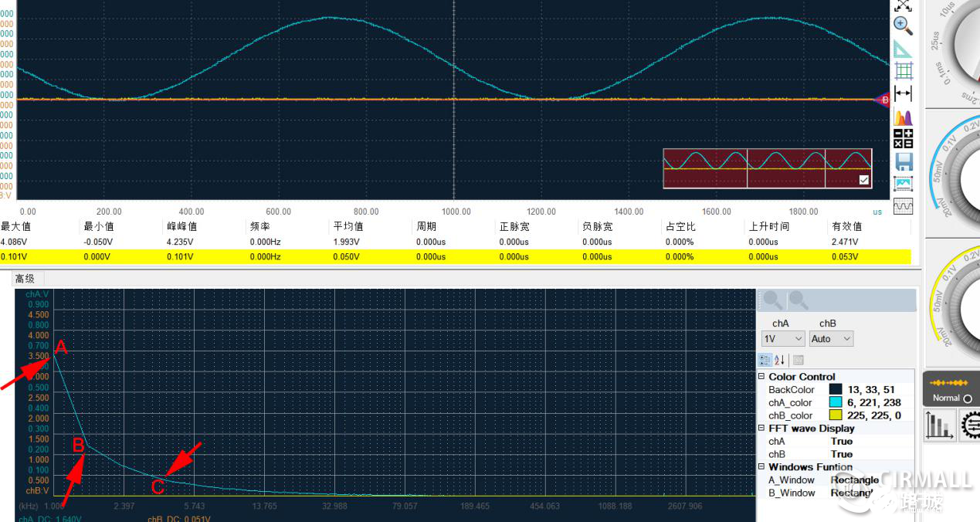Click the BackColor swatch
Screen dimensions: 980x522
(836, 390)
